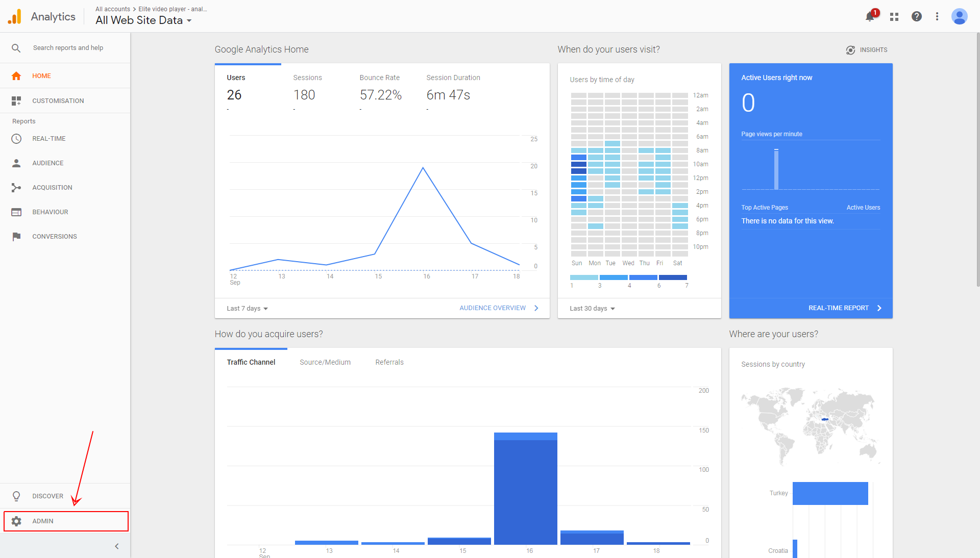Click the page views per minute bar
980x558 pixels.
[776, 169]
